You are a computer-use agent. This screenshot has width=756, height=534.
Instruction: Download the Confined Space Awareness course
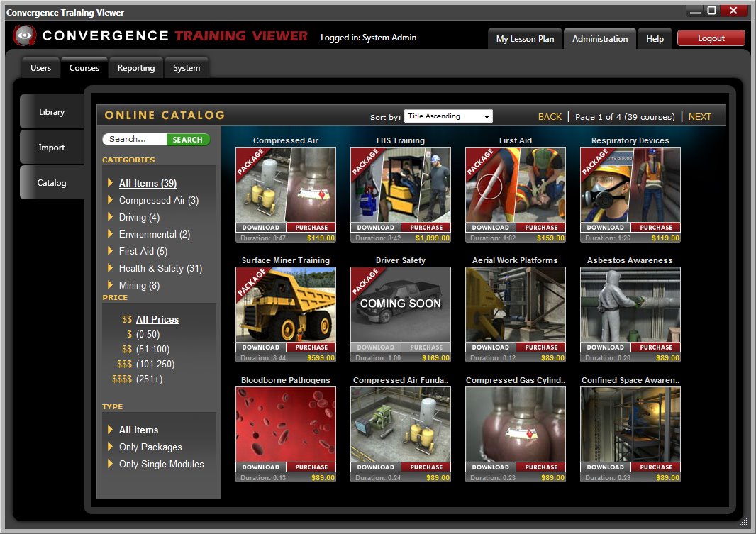pos(605,467)
